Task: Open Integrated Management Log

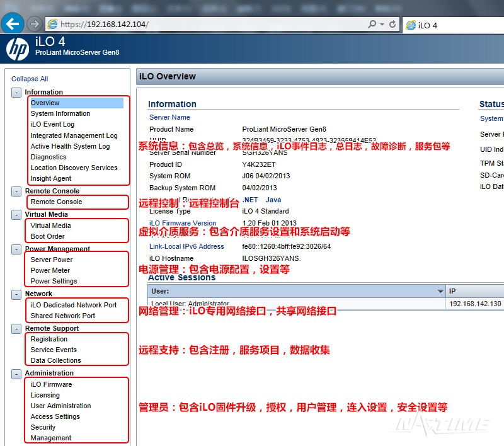Action: [x=74, y=135]
